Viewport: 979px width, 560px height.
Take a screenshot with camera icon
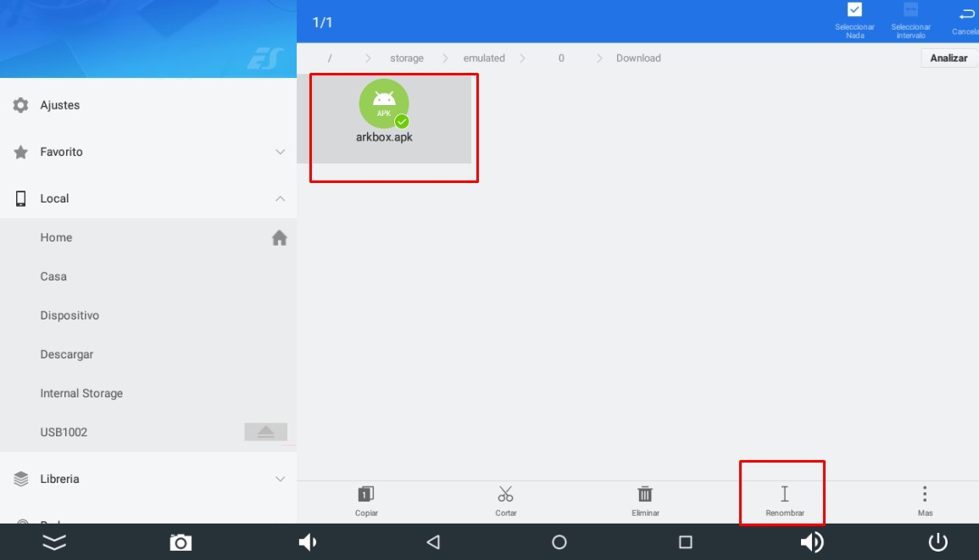point(180,542)
